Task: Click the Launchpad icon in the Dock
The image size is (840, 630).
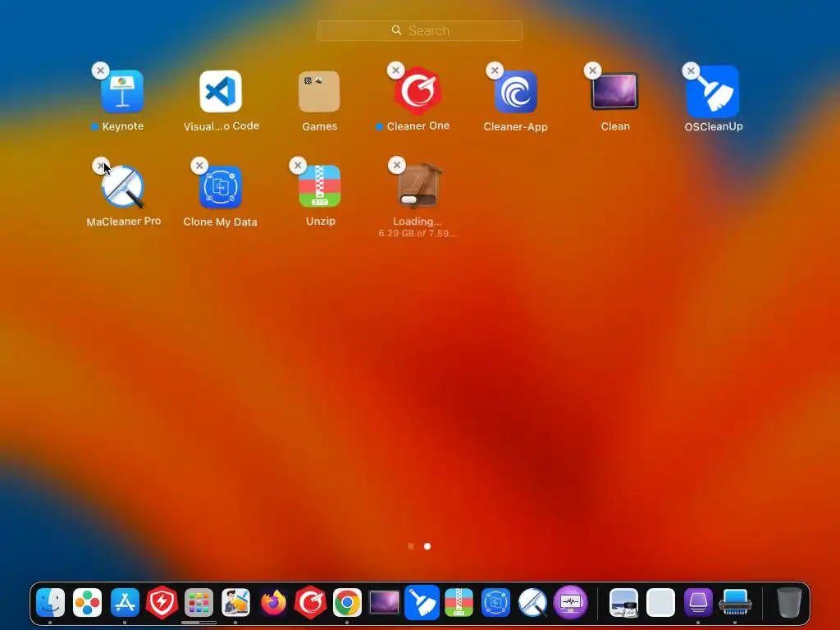Action: (x=199, y=603)
